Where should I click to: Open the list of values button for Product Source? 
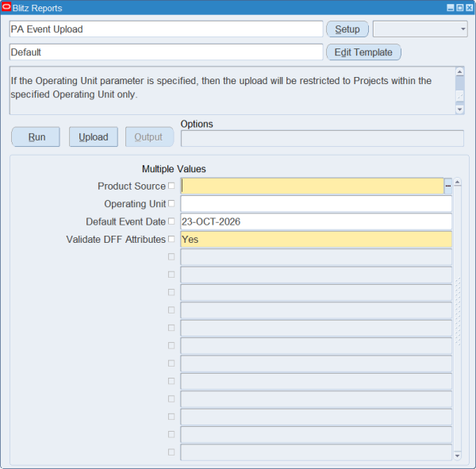coord(447,186)
